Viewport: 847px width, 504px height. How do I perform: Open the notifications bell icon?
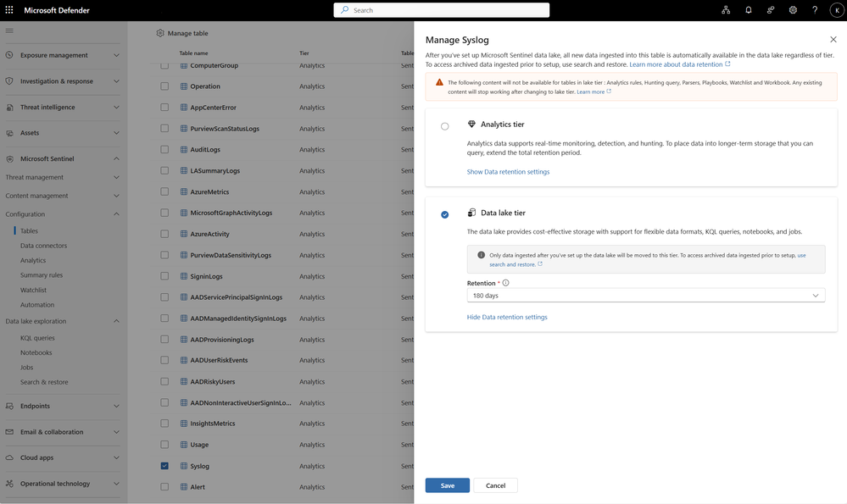(748, 9)
